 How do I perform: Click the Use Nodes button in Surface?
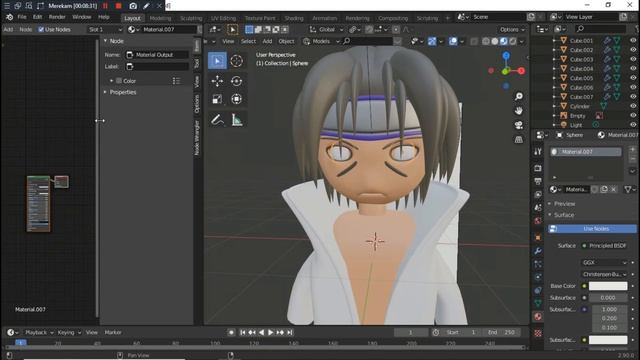pos(592,229)
